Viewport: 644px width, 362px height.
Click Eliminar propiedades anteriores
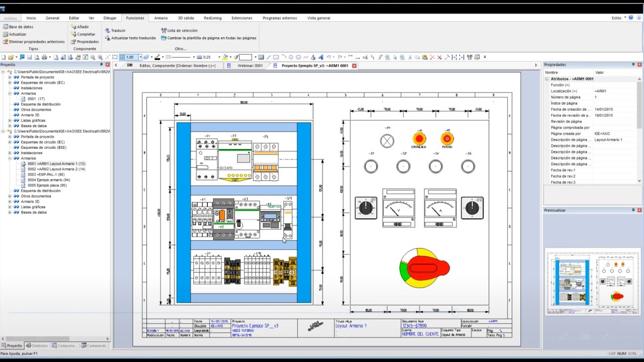(34, 42)
